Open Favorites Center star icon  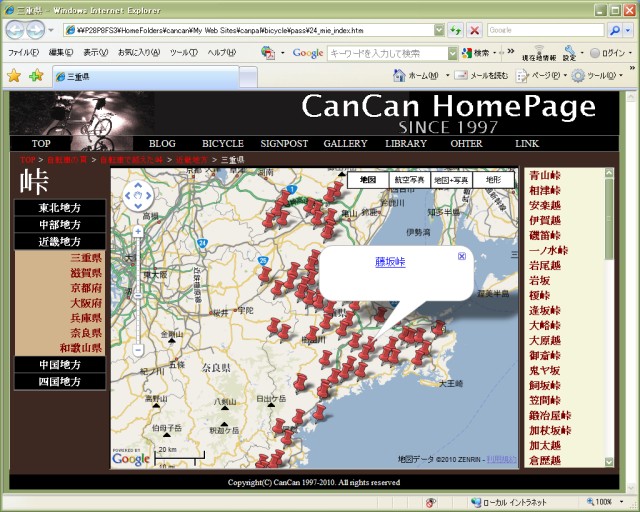pos(14,76)
